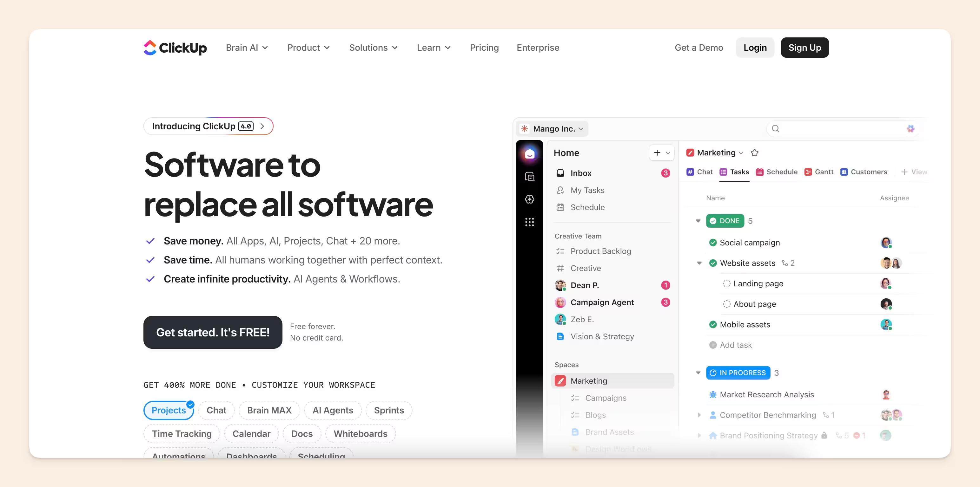Click the Add task plus icon
This screenshot has width=980, height=487.
pos(713,345)
